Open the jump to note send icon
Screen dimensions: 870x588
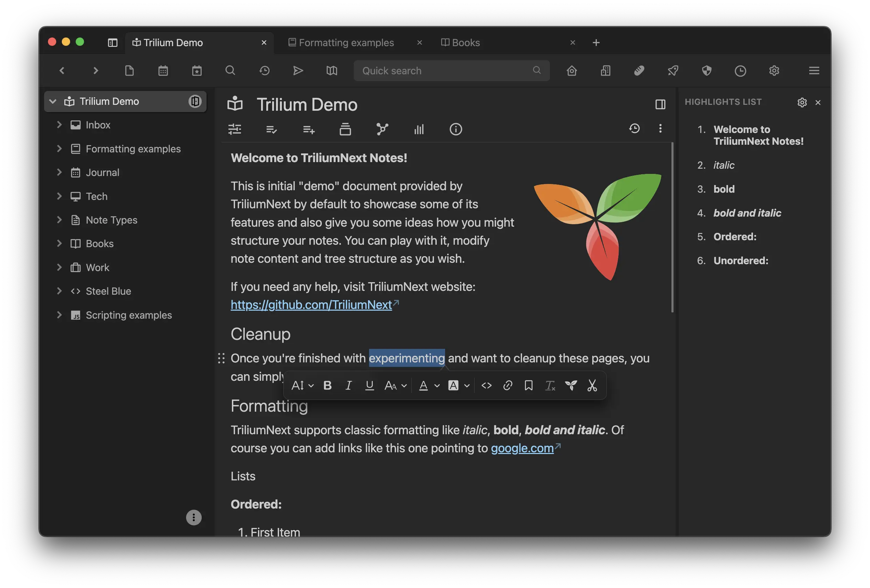pos(298,71)
